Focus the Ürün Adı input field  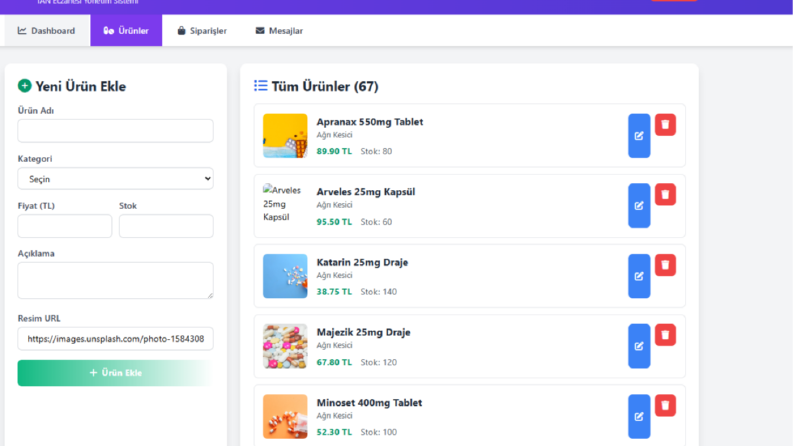pos(115,130)
